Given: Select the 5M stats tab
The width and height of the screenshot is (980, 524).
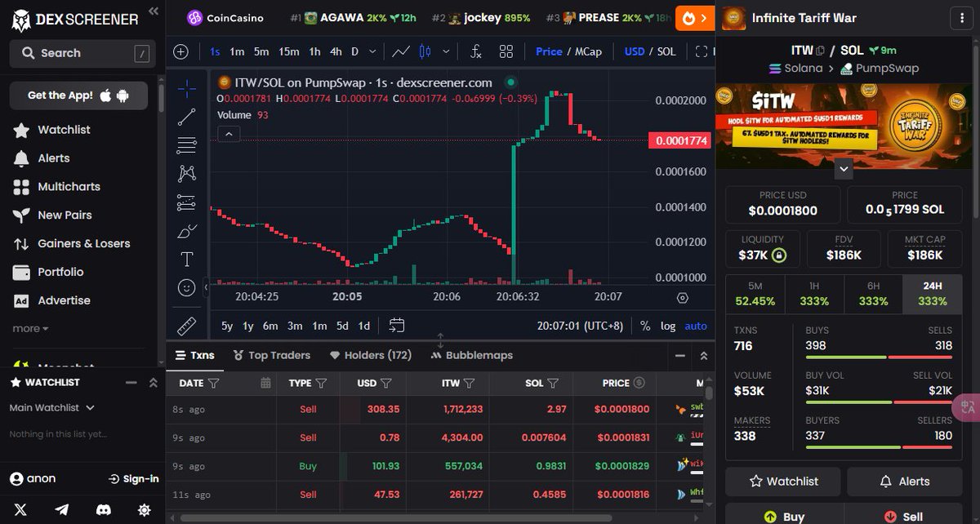Looking at the screenshot, I should tap(755, 294).
